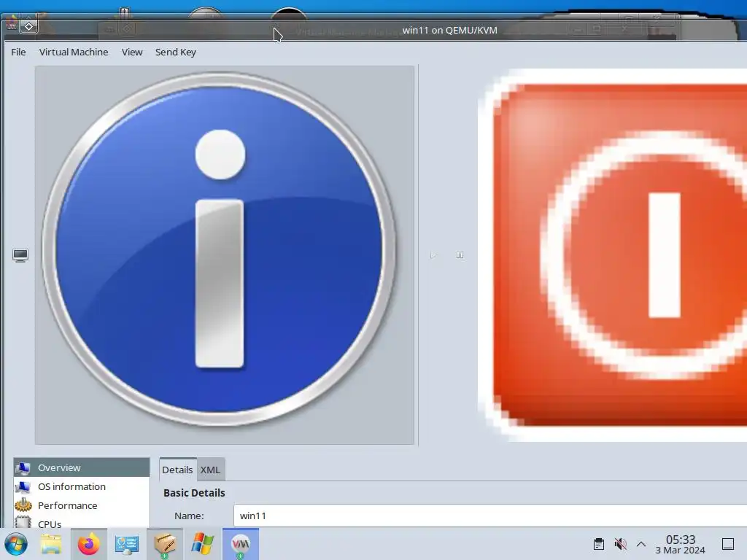Image resolution: width=747 pixels, height=560 pixels.
Task: Select CPUs in hardware list
Action: click(82, 522)
